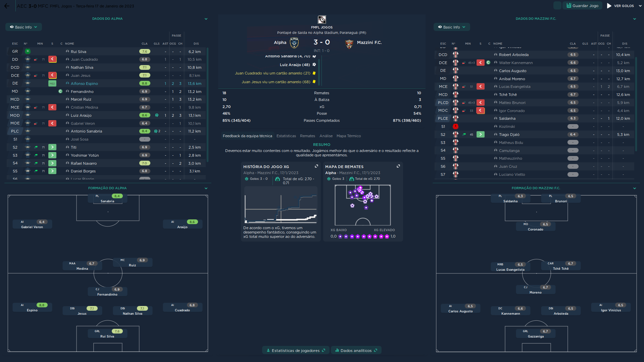
Task: Click Juan Cuadrado's red substitution arrow
Action: coord(52,59)
